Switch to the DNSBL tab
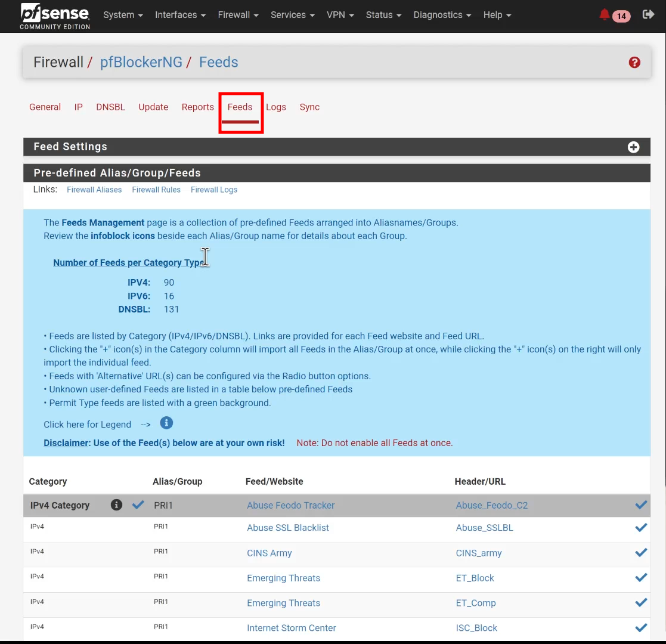Screen dimensions: 666x644 click(110, 107)
